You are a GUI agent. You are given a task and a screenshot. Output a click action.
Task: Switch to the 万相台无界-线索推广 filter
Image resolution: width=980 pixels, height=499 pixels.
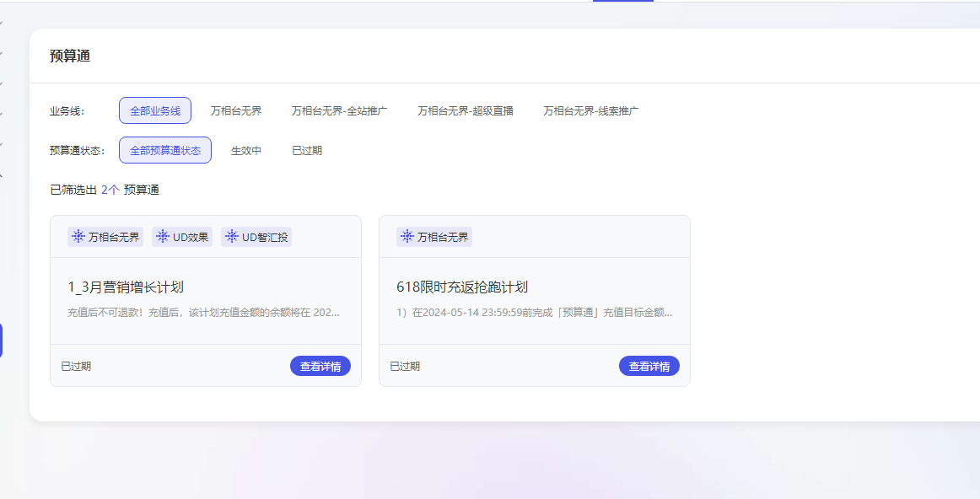pyautogui.click(x=590, y=110)
